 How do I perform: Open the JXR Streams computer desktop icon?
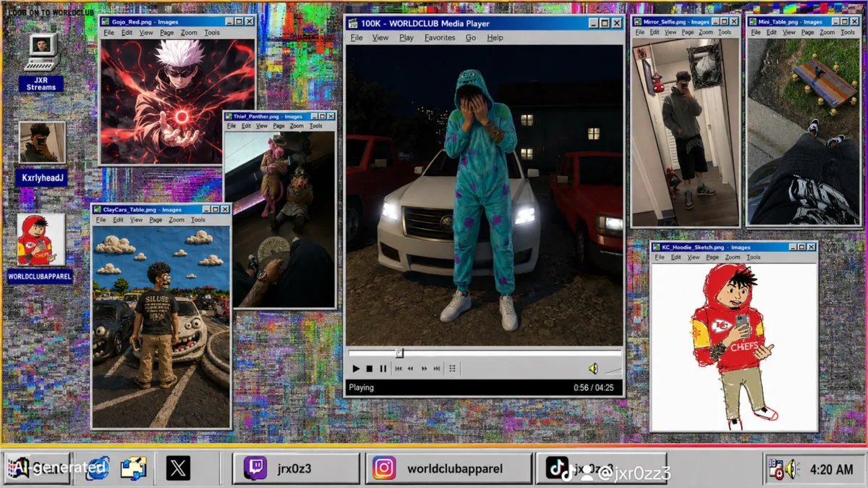(41, 53)
